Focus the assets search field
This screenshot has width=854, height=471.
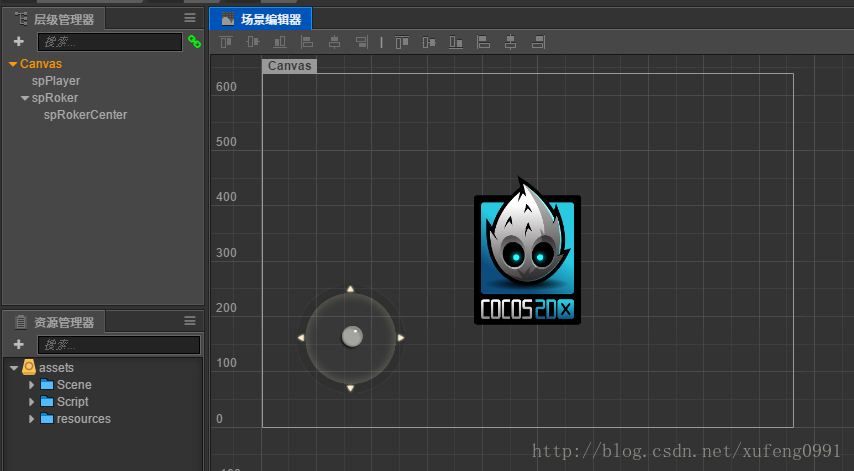(x=119, y=345)
